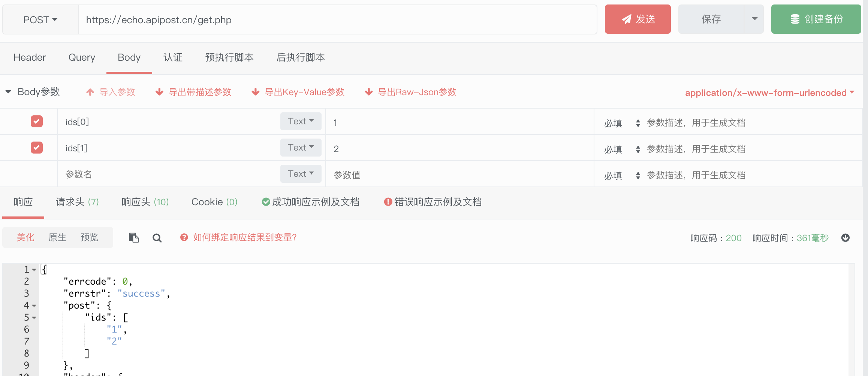Open the application/x-www-form-urlencoded dropdown
This screenshot has height=376, width=868.
click(769, 93)
